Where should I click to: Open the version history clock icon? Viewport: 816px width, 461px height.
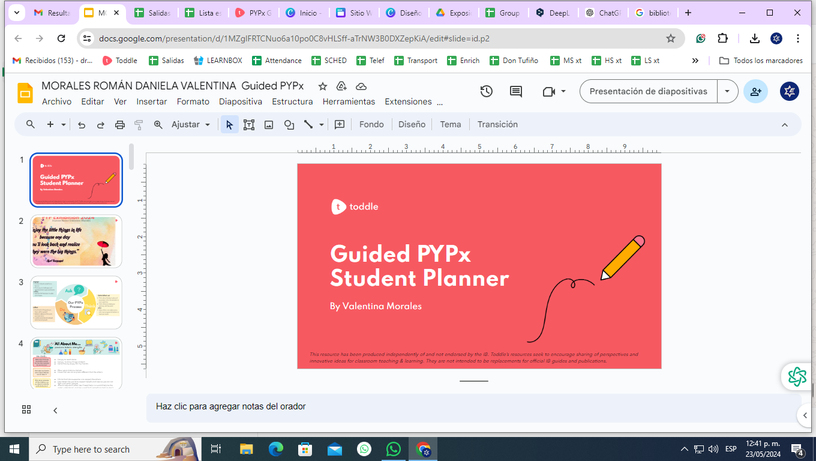tap(486, 91)
